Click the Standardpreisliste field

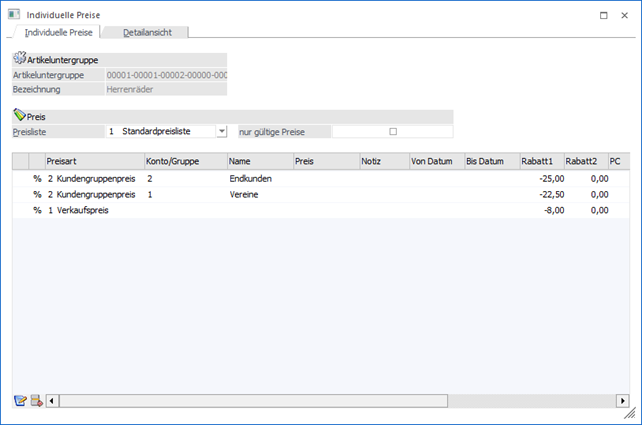(x=166, y=131)
